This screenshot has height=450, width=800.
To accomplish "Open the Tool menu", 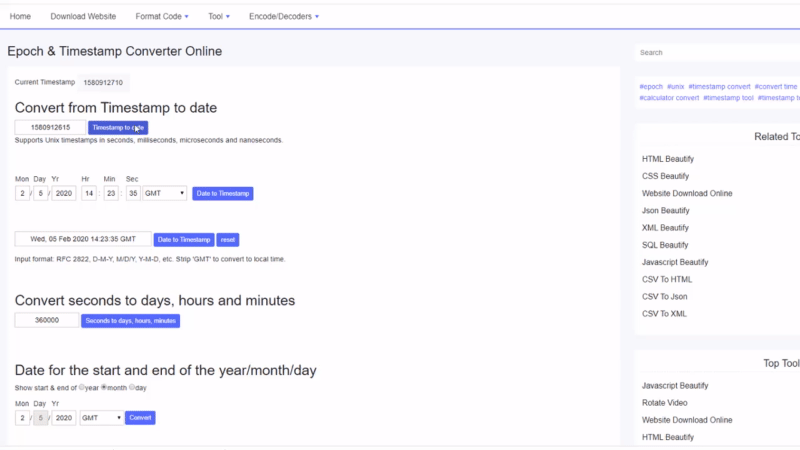I will pos(218,17).
